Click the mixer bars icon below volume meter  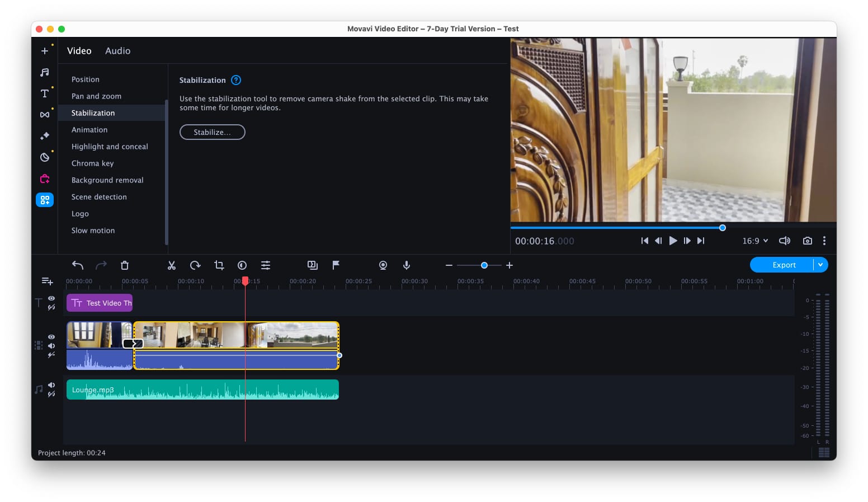[824, 453]
